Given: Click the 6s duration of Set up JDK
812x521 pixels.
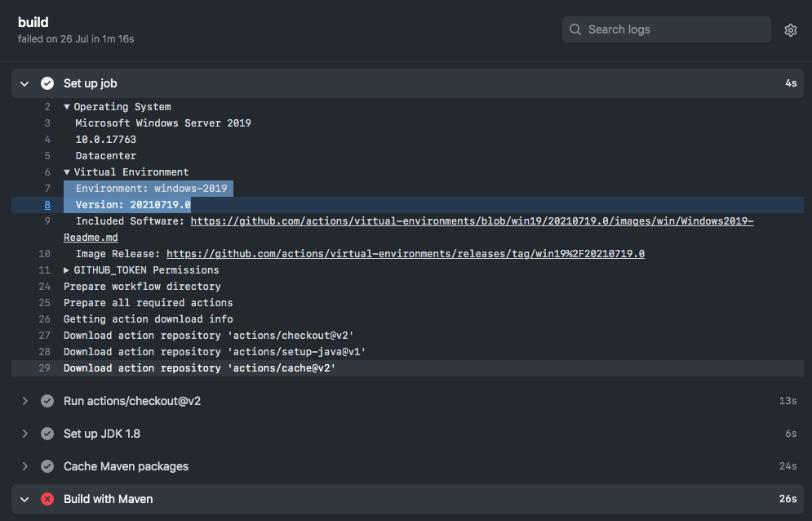Looking at the screenshot, I should click(791, 434).
